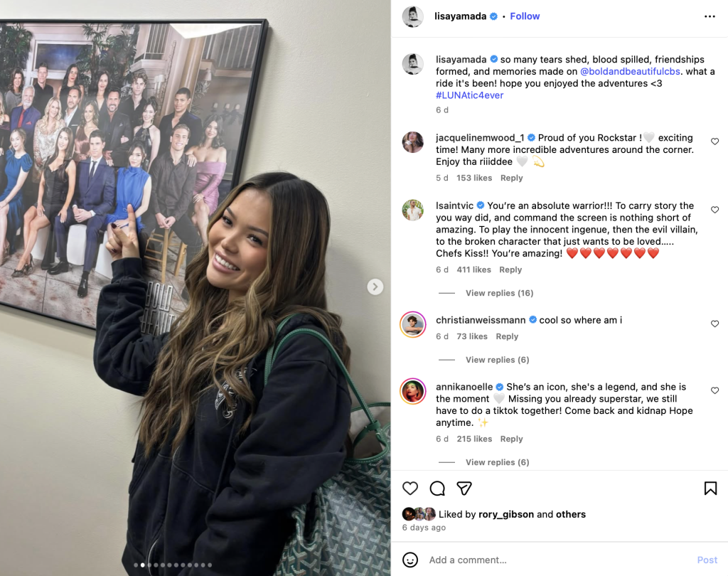Viewport: 728px width, 576px height.
Task: Expand View replies (16)
Action: point(500,293)
